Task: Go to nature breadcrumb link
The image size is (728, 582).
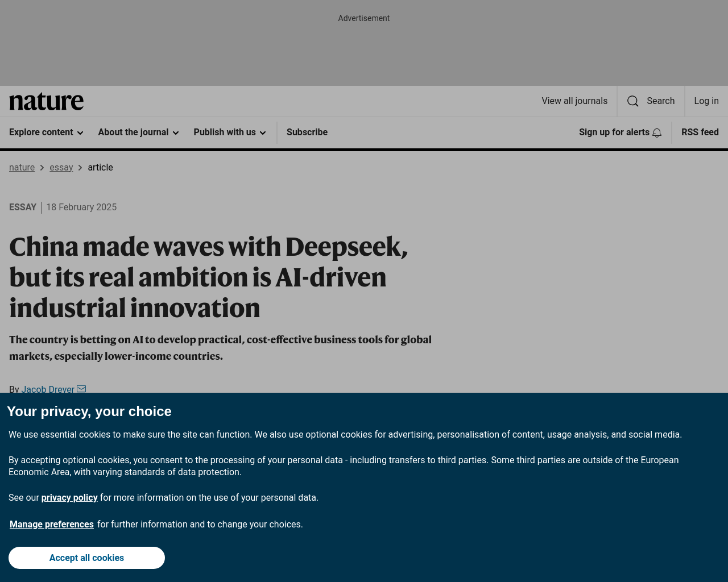Action: click(x=22, y=168)
